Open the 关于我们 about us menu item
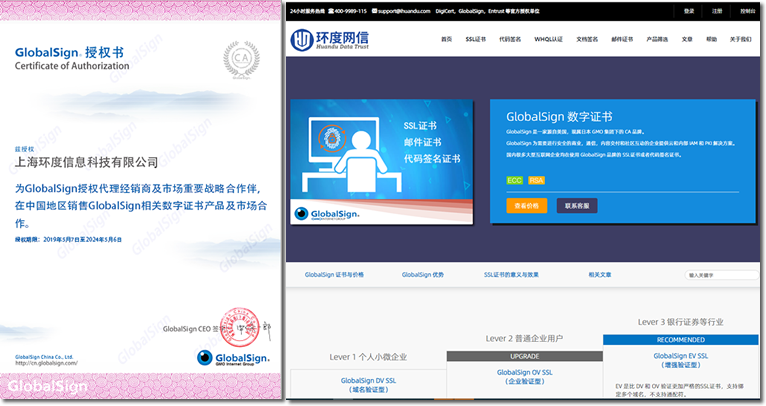766x406 pixels. tap(741, 39)
